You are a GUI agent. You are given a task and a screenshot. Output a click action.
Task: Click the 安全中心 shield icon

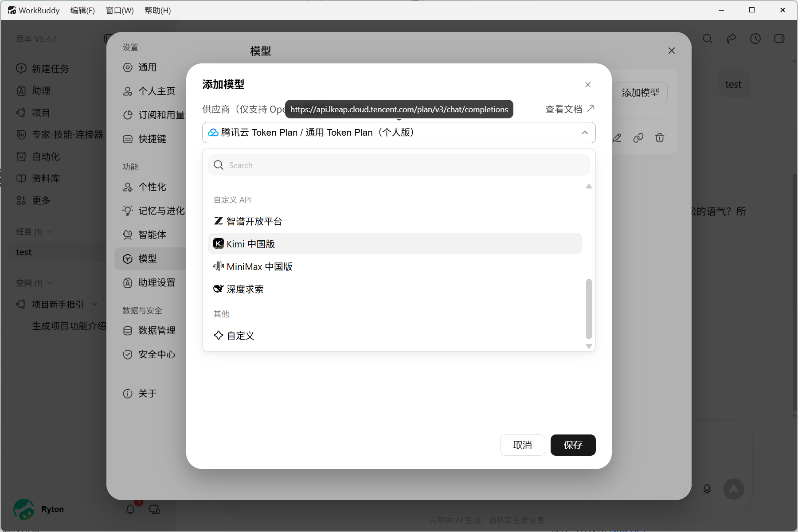coord(128,355)
